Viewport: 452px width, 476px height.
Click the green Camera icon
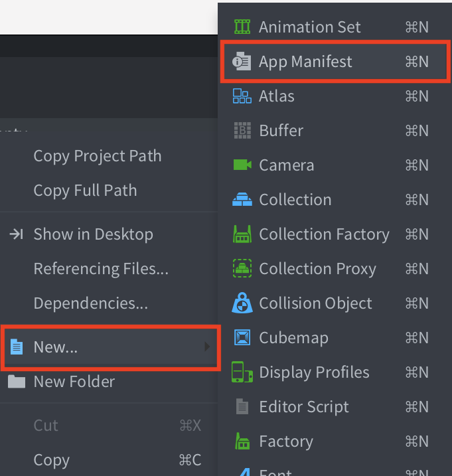coord(242,165)
